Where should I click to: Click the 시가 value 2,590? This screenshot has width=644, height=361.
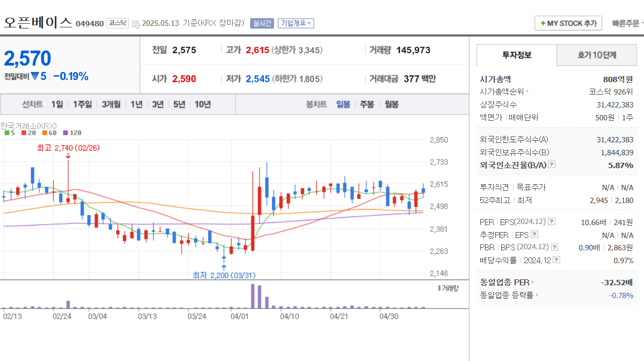[x=184, y=79]
